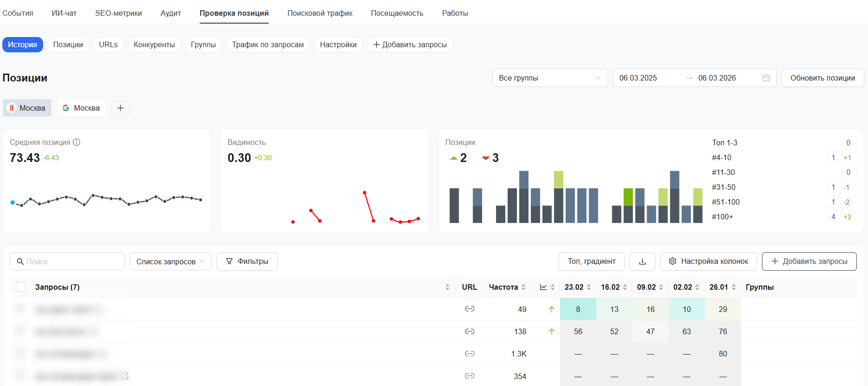Open the Фильтры filter panel

(246, 261)
